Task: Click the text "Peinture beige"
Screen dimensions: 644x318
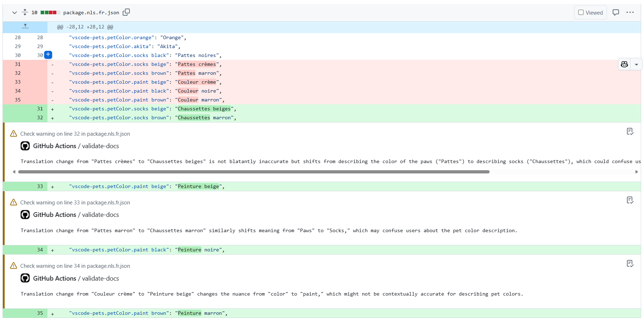Action: point(199,186)
